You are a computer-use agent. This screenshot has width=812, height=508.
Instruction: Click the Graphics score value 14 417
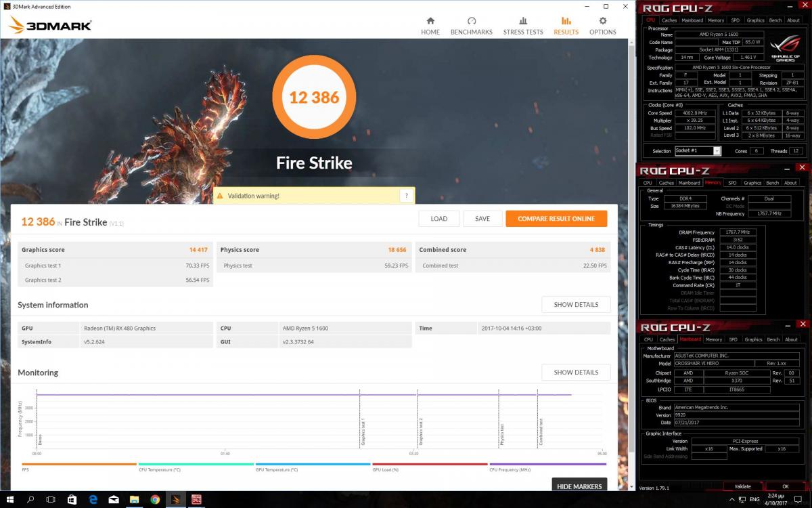[198, 250]
